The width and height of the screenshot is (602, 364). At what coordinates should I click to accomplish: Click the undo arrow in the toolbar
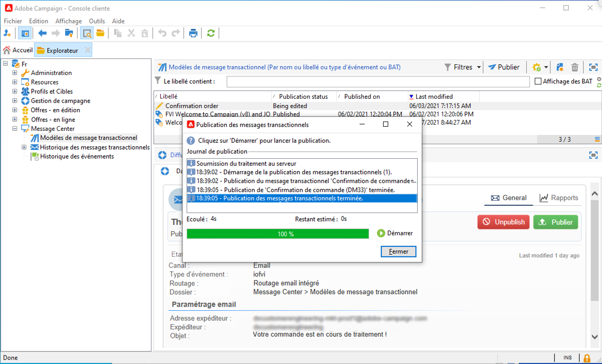(162, 33)
